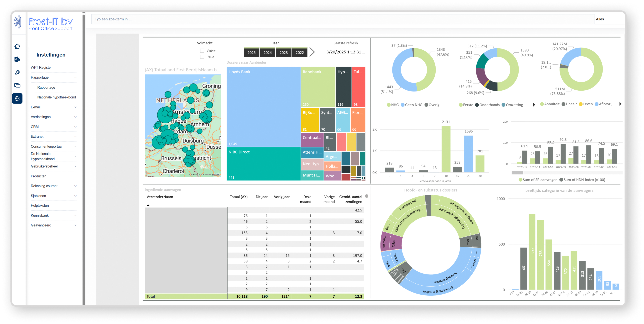This screenshot has height=324, width=644.
Task: Select year 2023 filter button
Action: pyautogui.click(x=284, y=52)
